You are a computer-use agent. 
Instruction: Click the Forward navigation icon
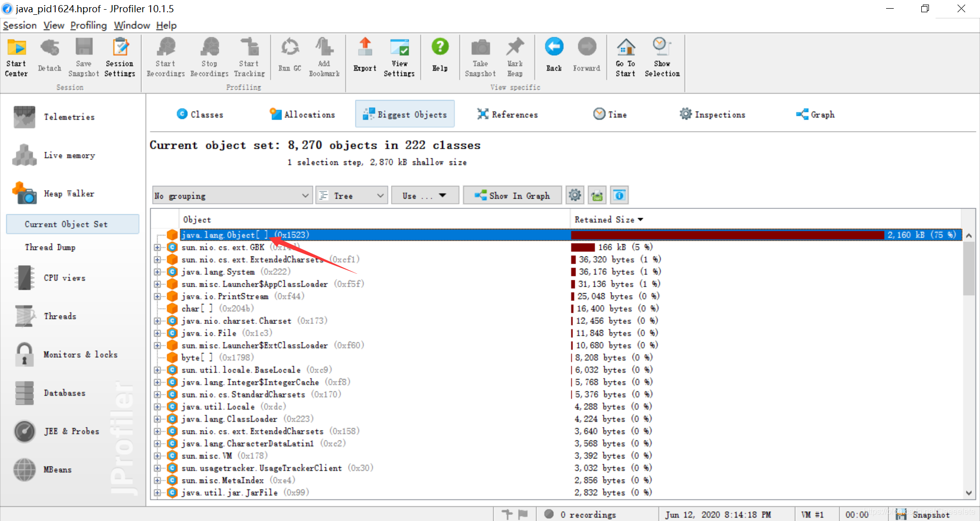[586, 55]
